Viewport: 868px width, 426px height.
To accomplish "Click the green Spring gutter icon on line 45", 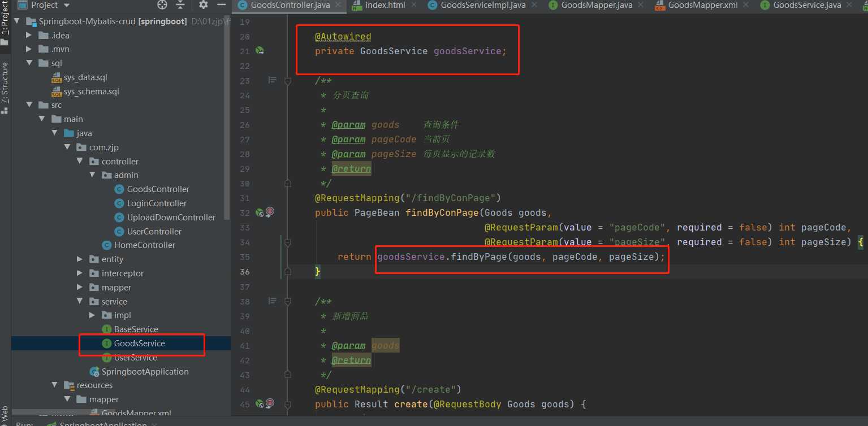I will pos(259,404).
